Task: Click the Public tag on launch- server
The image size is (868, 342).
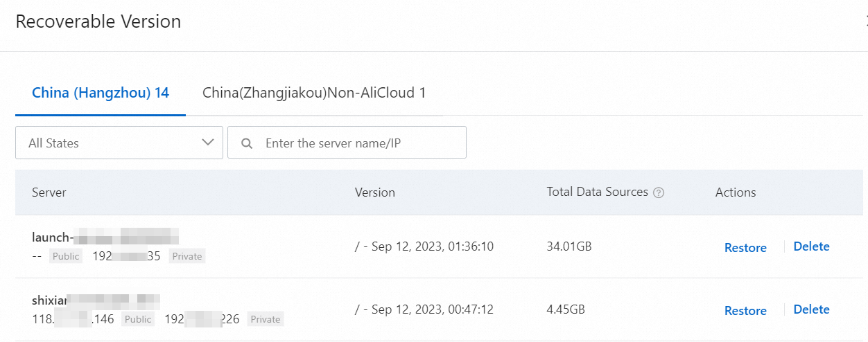Action: coord(66,256)
